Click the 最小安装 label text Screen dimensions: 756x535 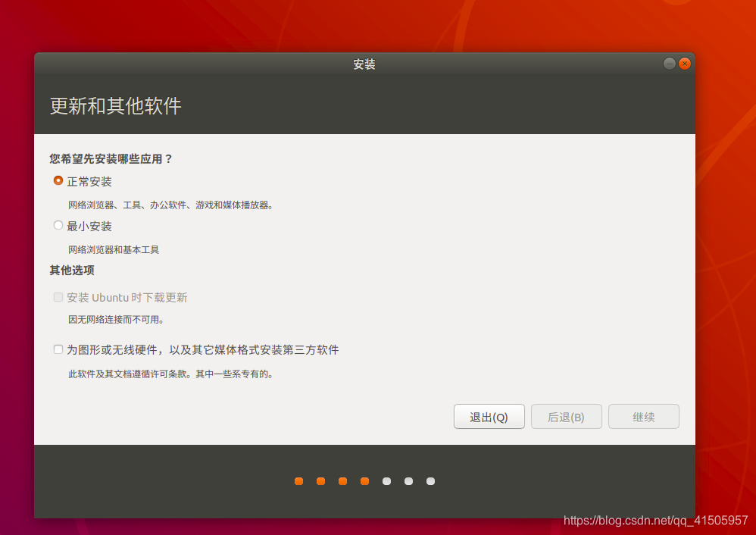pyautogui.click(x=89, y=225)
